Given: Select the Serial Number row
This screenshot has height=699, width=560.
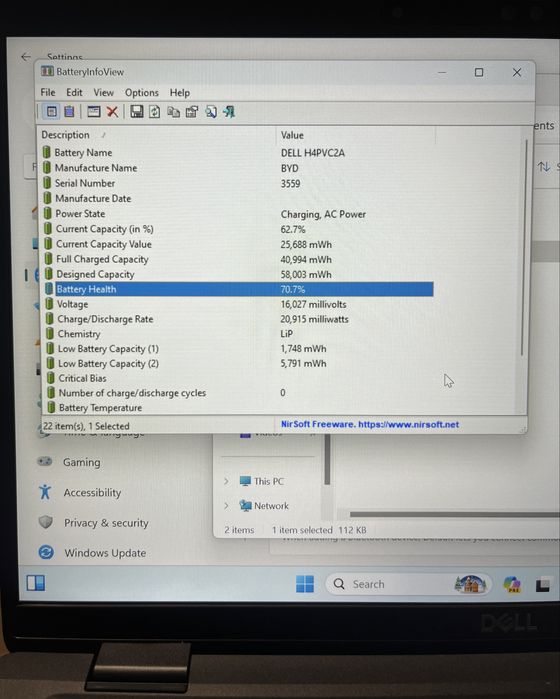Looking at the screenshot, I should click(x=239, y=183).
